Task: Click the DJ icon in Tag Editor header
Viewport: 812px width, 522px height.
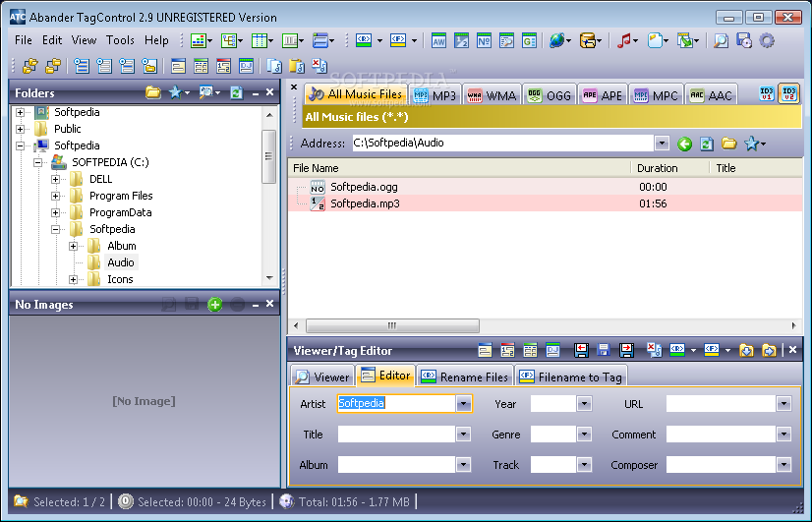Action: tap(553, 350)
